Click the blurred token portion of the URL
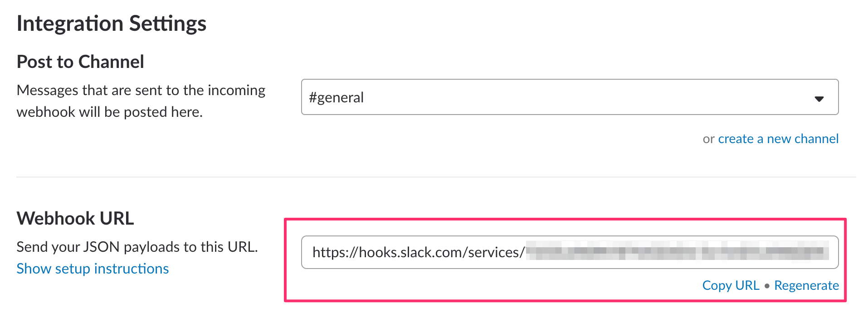868x317 pixels. [678, 251]
